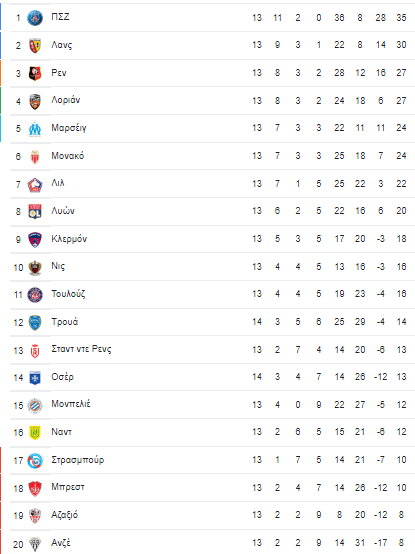Screen dimensions: 415x554
Task: Select the Ρεν club badge
Action: [x=35, y=73]
